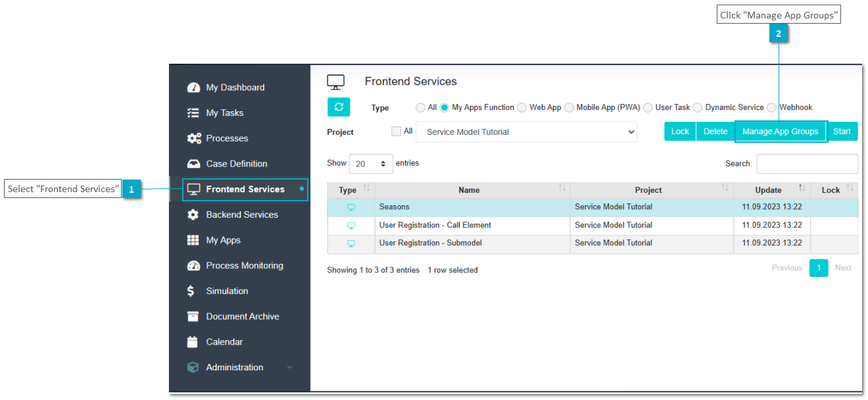Image resolution: width=868 pixels, height=400 pixels.
Task: Select User Registration - Call Element name cell
Action: 472,226
